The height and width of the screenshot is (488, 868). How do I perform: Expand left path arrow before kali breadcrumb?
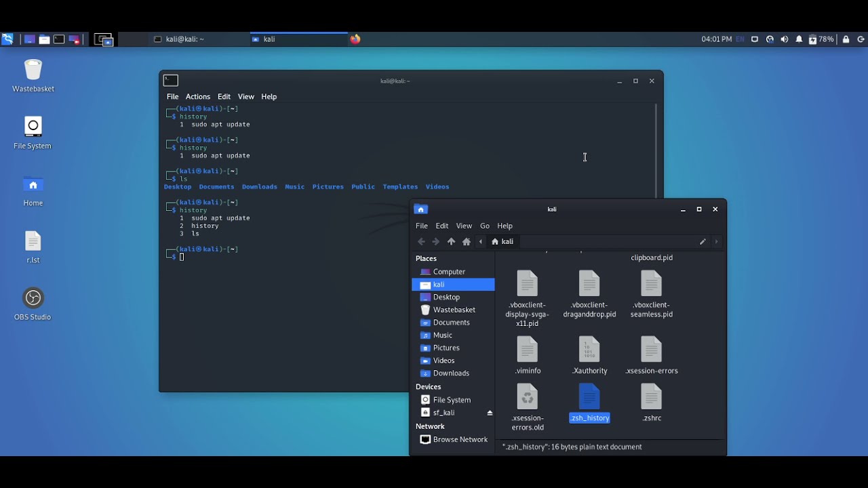click(x=481, y=242)
